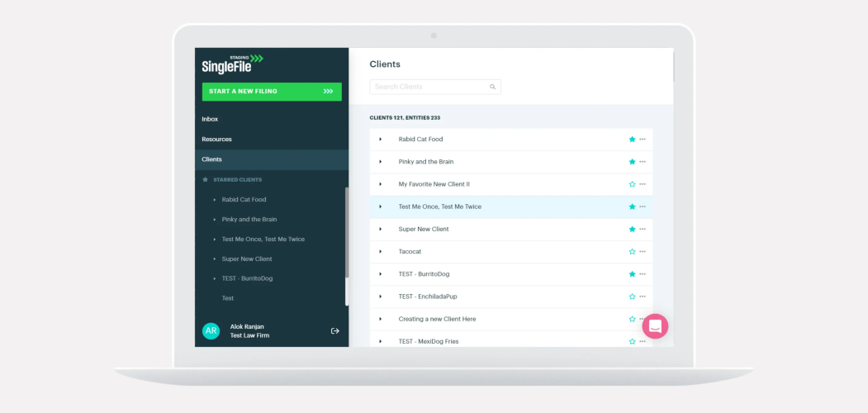
Task: Select the Clients menu item
Action: coord(271,159)
